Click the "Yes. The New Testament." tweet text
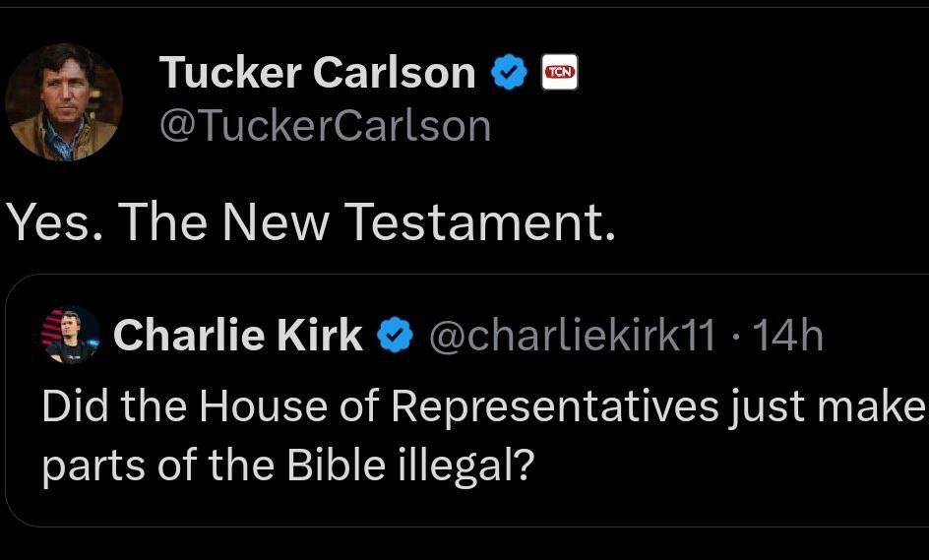This screenshot has height=560, width=929. coord(311,224)
